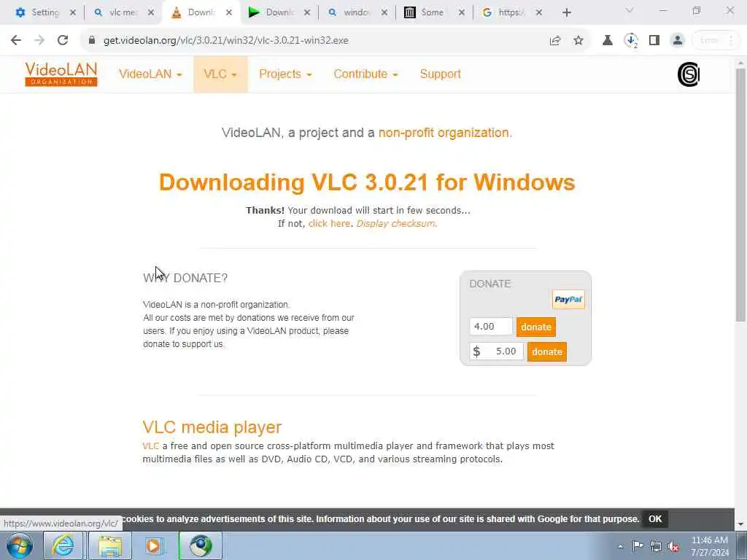Click the 5.00 dollar donation field
Image resolution: width=747 pixels, height=560 pixels.
[496, 351]
